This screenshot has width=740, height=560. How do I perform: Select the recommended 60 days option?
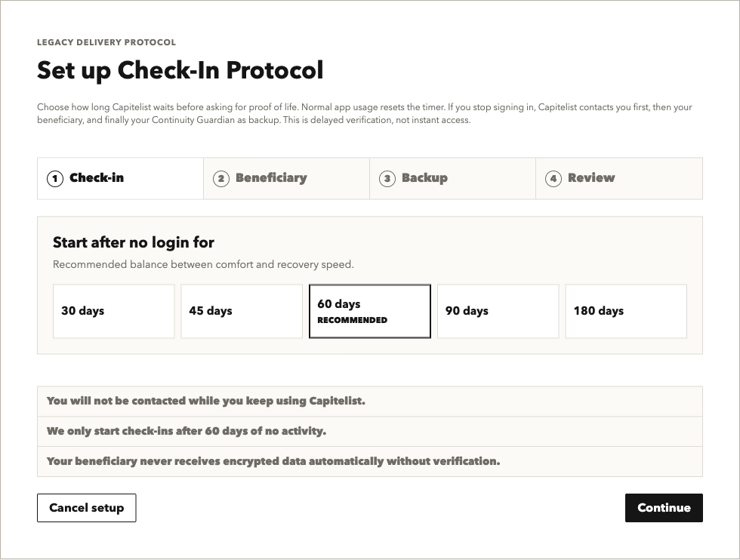coord(370,312)
